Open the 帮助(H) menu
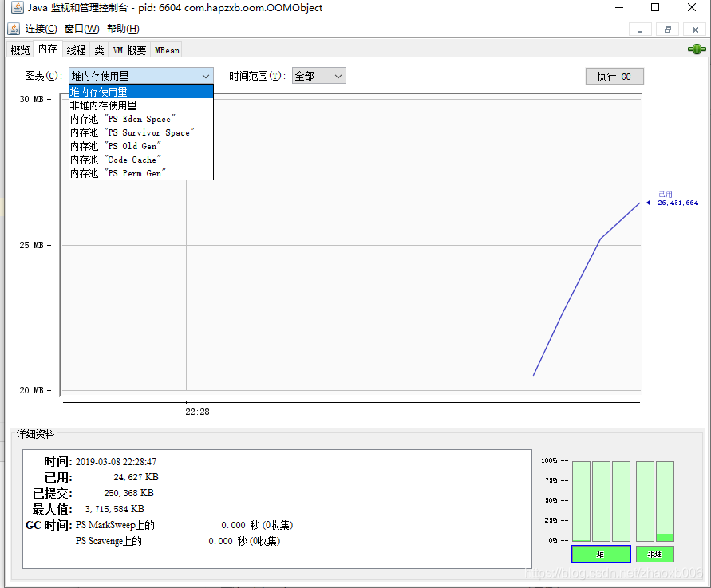 pos(123,29)
